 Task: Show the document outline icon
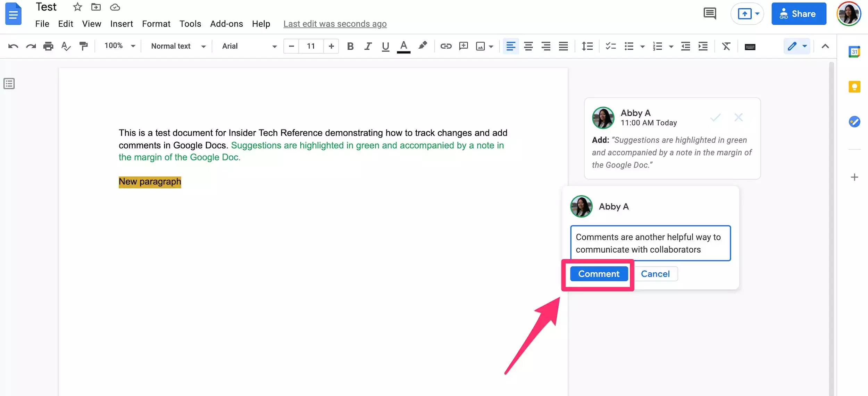point(9,84)
